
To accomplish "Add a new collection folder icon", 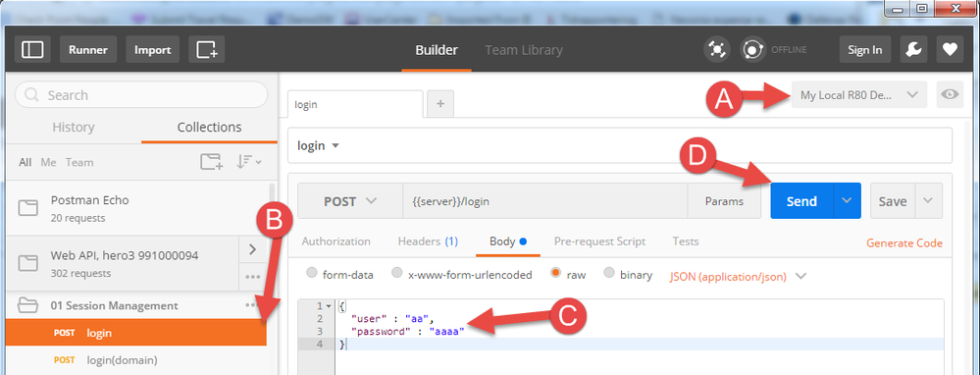I will pos(211,162).
